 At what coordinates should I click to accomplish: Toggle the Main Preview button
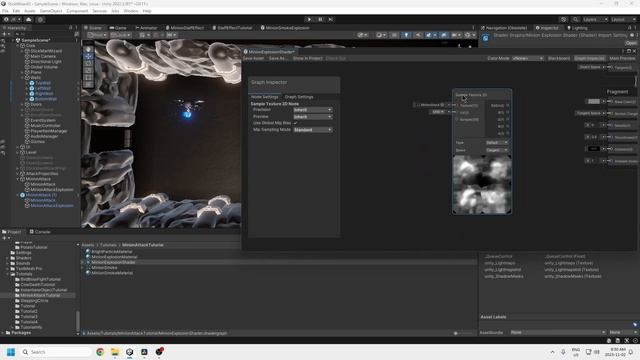click(622, 58)
